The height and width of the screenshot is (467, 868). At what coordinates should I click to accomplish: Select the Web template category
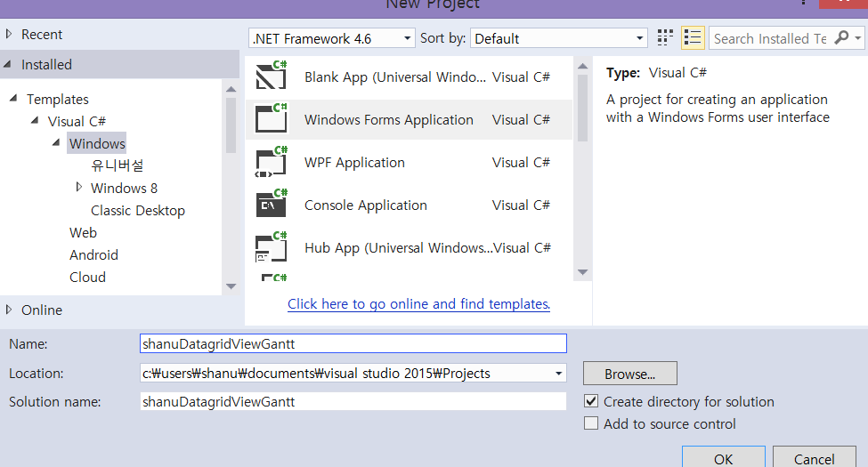pyautogui.click(x=84, y=233)
